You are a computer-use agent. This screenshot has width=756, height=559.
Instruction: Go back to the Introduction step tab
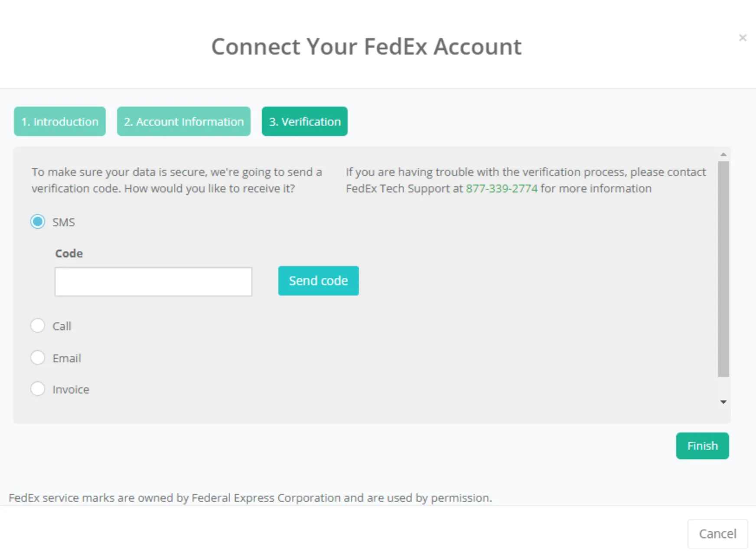(60, 121)
